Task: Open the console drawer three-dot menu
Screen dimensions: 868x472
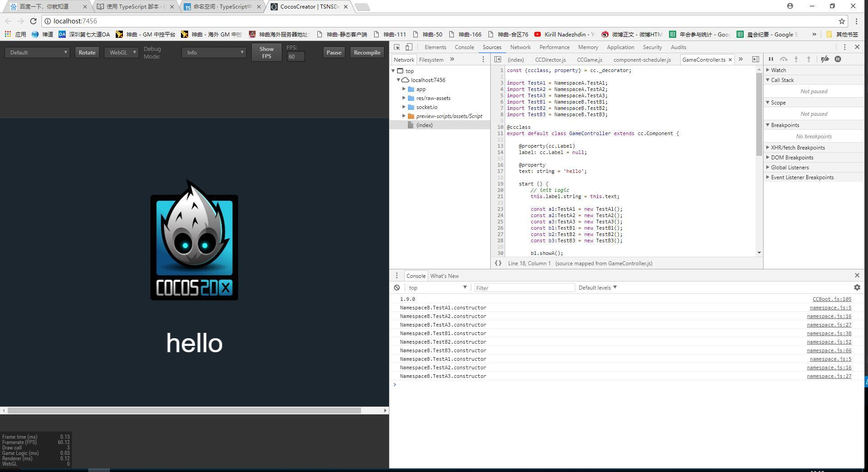Action: 397,276
